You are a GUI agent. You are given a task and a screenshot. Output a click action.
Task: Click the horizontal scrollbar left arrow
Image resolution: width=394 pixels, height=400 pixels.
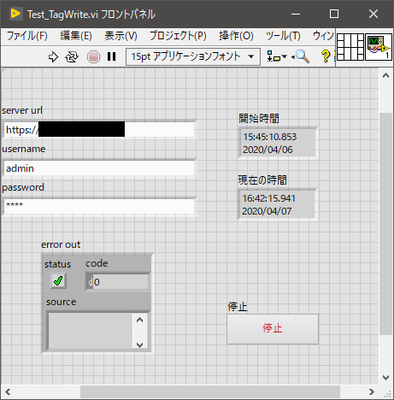(x=8, y=391)
